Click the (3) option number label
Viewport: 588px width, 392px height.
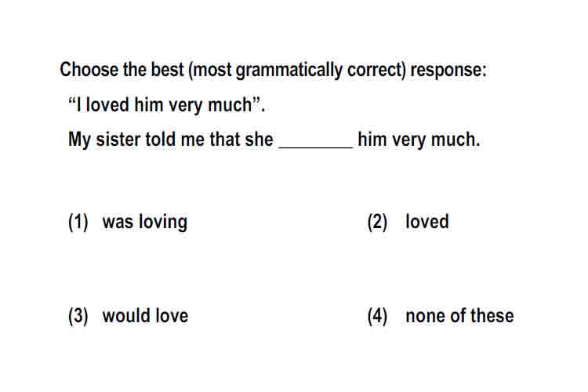pyautogui.click(x=78, y=316)
